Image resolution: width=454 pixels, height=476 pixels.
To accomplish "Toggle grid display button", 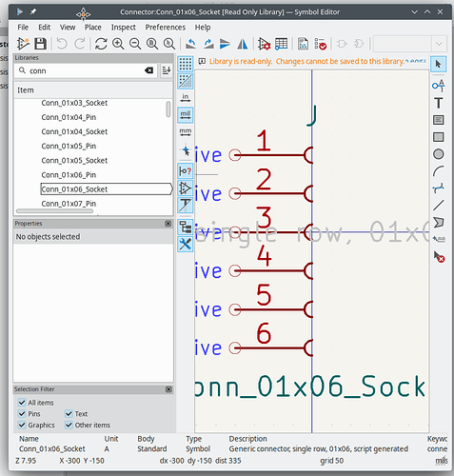I will [x=186, y=64].
